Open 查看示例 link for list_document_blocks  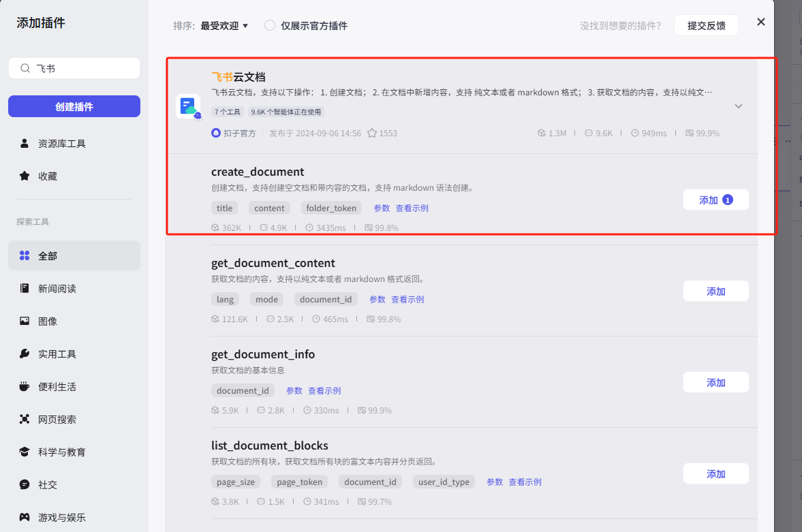[525, 482]
